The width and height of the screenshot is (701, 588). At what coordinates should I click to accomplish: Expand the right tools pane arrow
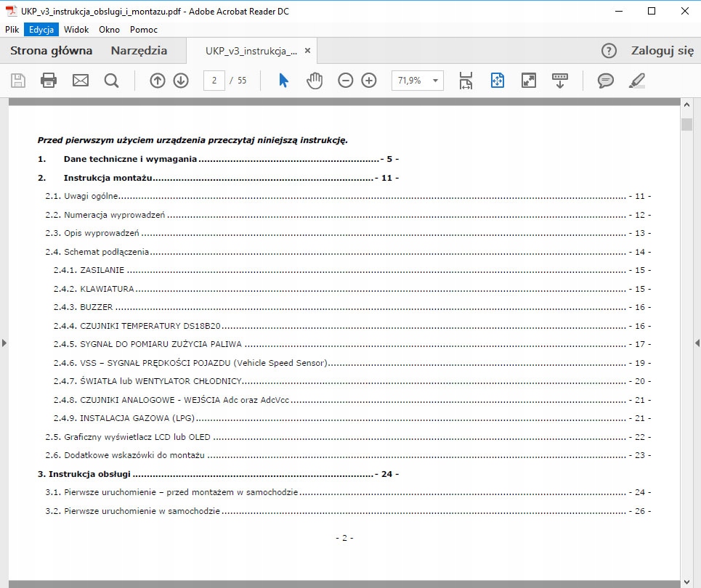tap(697, 343)
